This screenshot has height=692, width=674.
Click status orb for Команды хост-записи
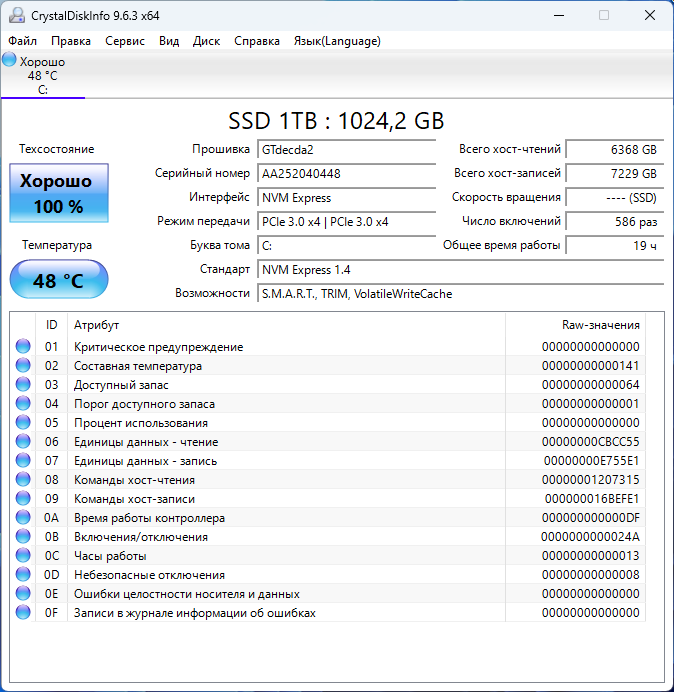click(23, 499)
